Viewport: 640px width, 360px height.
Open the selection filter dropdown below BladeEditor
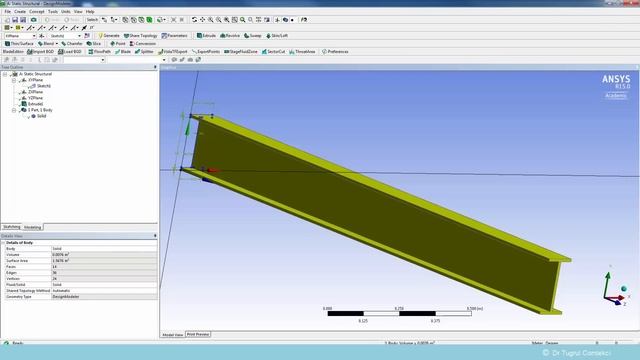[x=102, y=60]
